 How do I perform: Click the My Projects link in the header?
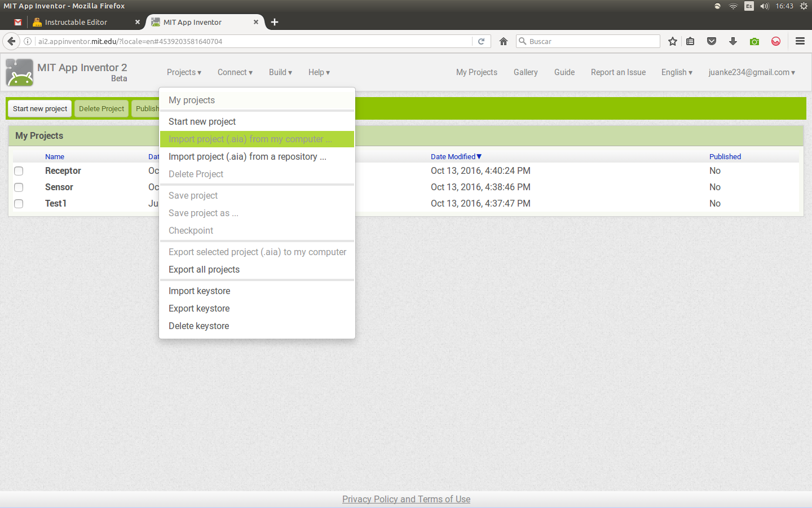476,72
